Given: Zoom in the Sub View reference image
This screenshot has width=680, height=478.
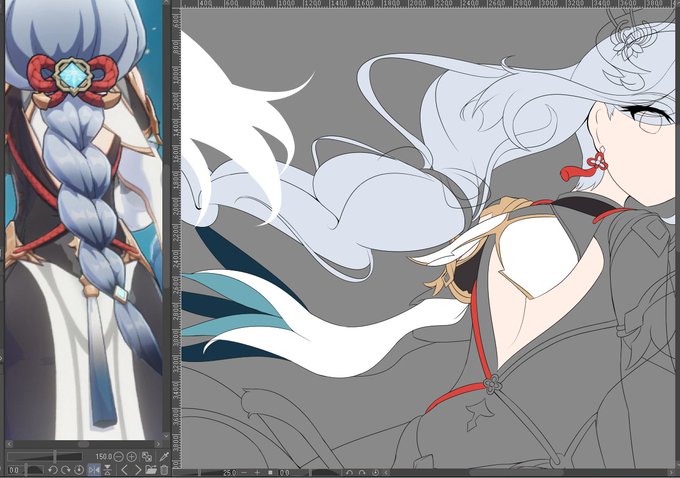Looking at the screenshot, I should [x=131, y=456].
